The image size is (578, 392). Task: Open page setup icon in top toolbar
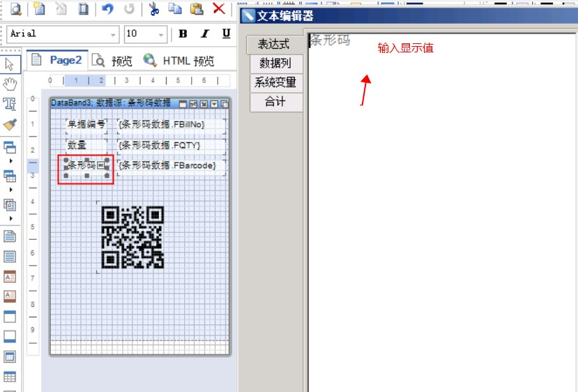(x=83, y=8)
